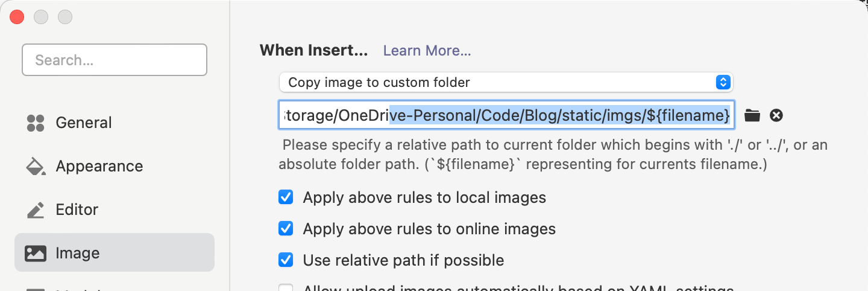Click into the custom image folder path field
868x291 pixels.
click(506, 115)
